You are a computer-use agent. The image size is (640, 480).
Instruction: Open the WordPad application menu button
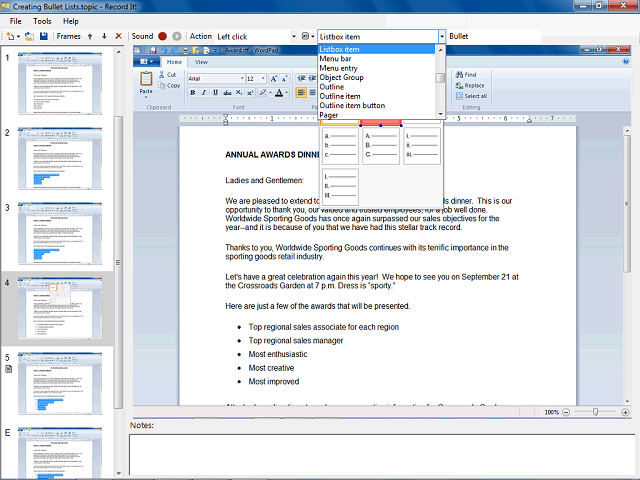(x=146, y=62)
